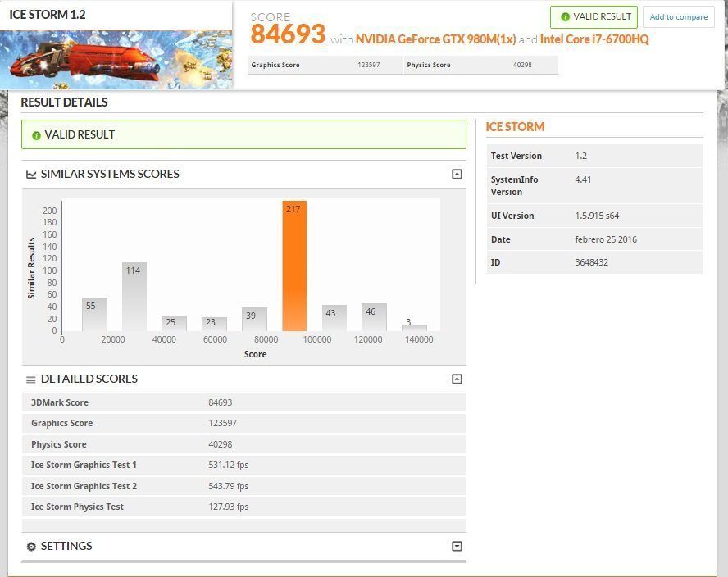Click the list icon beside Detailed Scores

point(31,379)
